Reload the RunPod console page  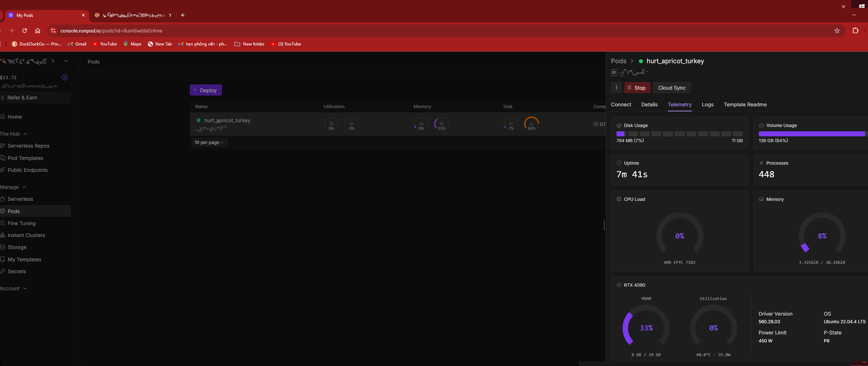(25, 31)
